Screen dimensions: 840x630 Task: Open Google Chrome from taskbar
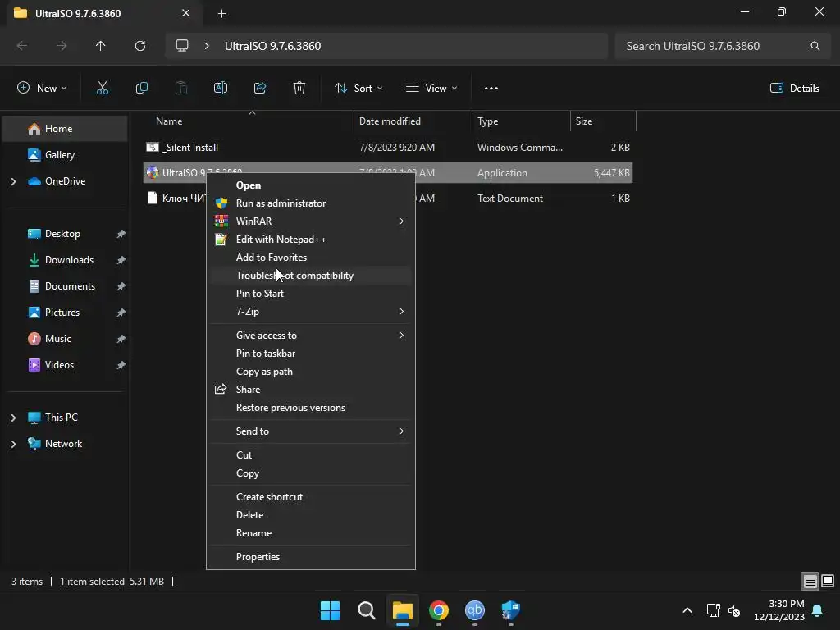439,610
